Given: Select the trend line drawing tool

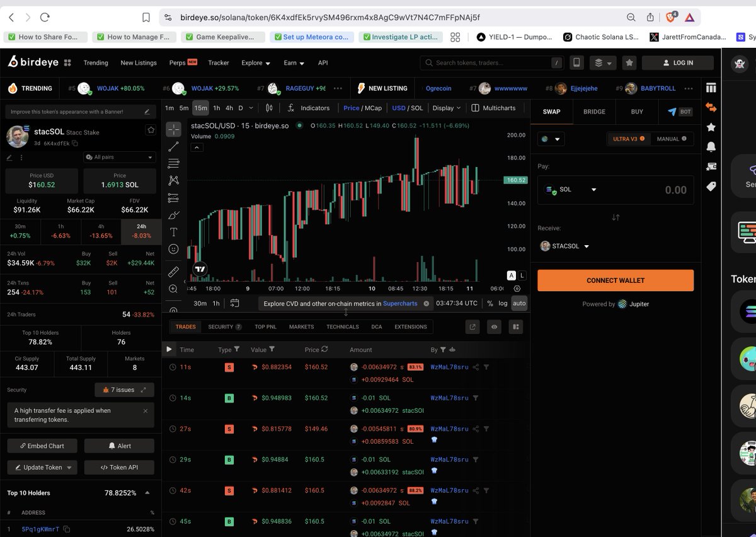Looking at the screenshot, I should 174,147.
